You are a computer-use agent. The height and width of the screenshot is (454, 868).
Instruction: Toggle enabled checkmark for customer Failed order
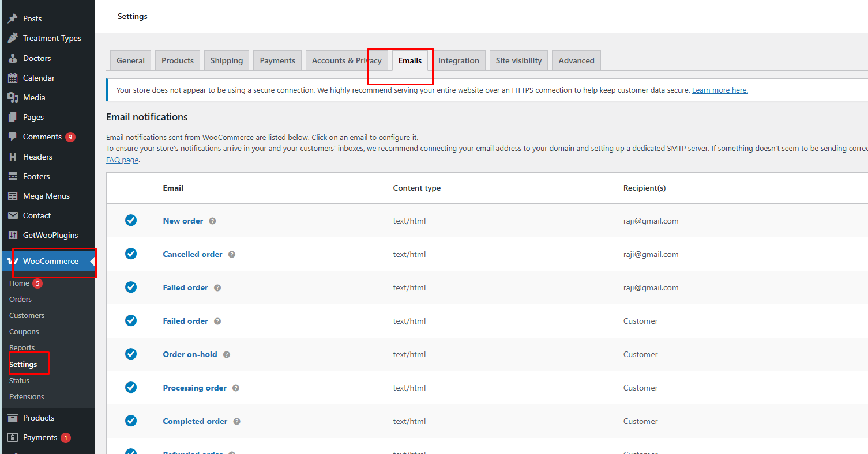131,320
